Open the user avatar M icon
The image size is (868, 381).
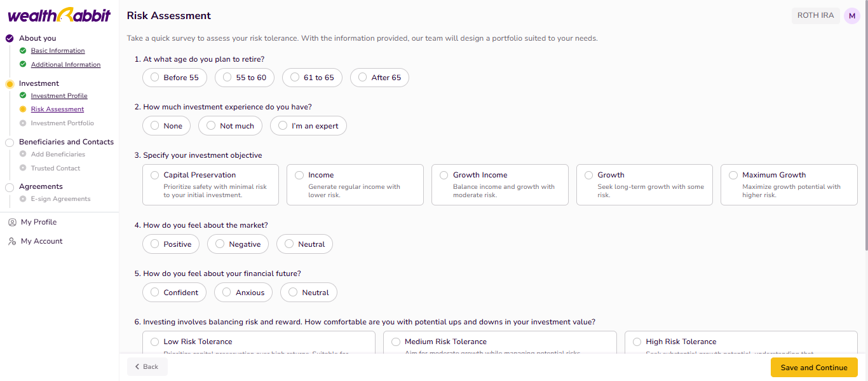pyautogui.click(x=851, y=16)
